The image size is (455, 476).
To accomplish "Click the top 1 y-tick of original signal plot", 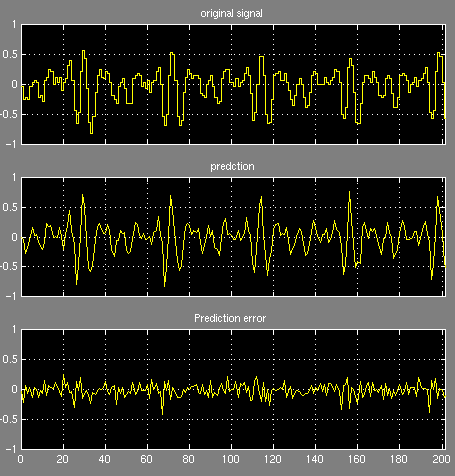I will click(x=14, y=24).
